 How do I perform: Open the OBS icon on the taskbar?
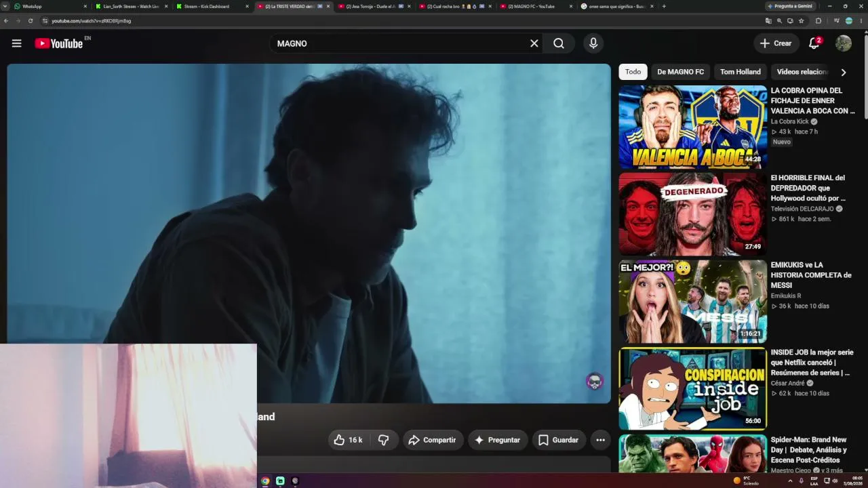295,481
